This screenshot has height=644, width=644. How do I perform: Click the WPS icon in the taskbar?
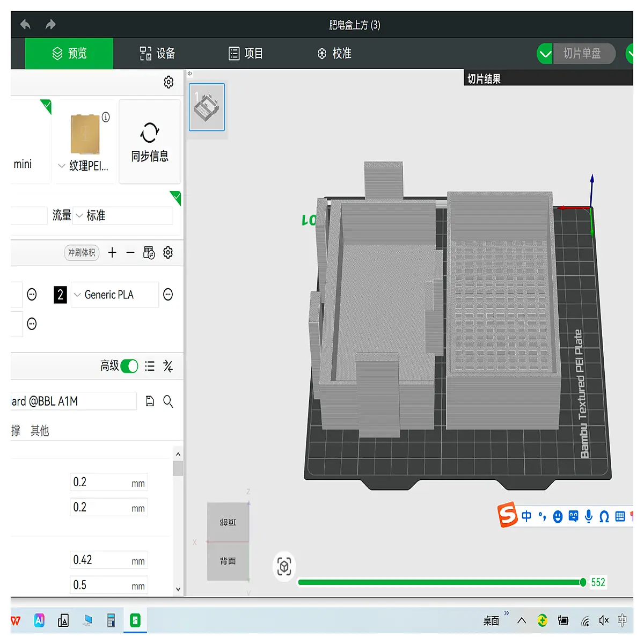click(16, 621)
